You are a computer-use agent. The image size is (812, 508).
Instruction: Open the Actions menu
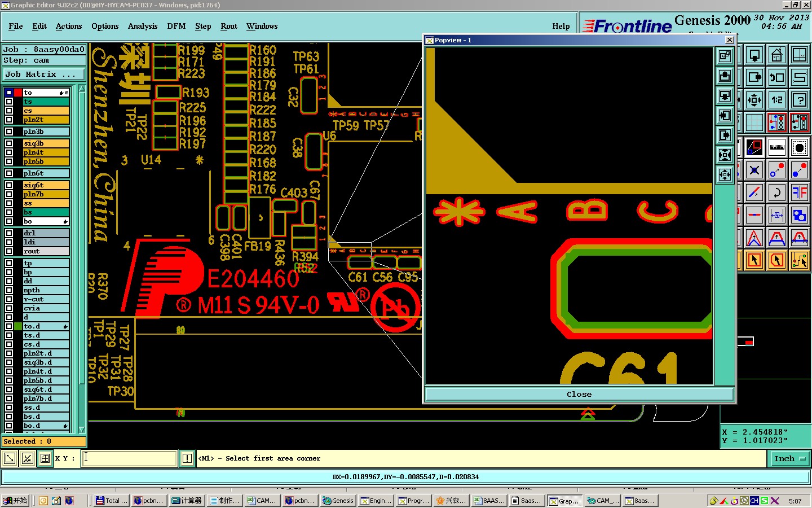(x=69, y=26)
